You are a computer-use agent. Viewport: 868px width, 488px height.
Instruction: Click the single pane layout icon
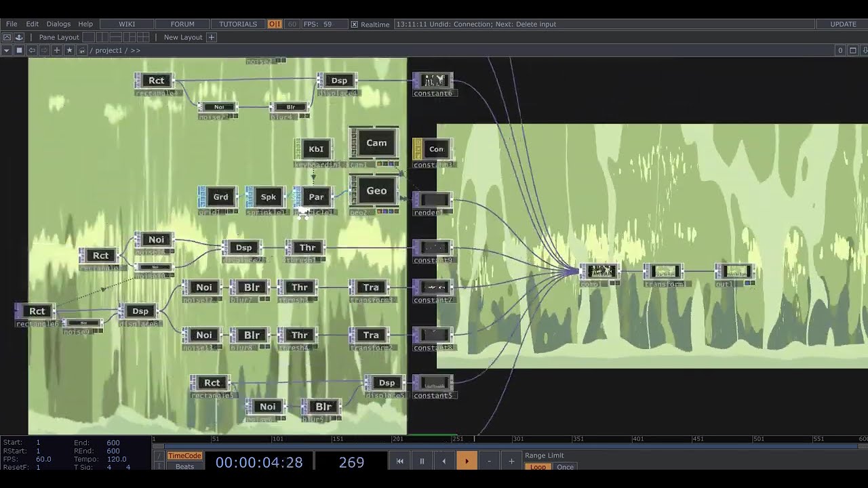88,37
